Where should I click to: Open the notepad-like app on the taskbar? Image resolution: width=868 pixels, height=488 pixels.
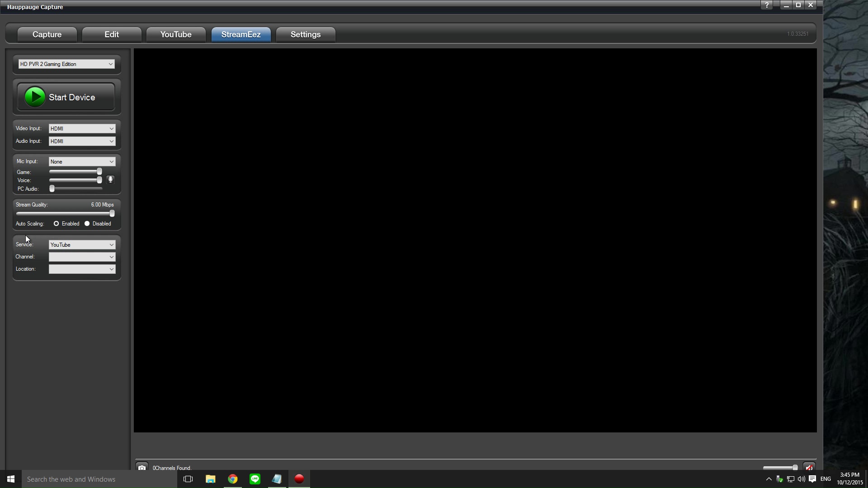(277, 479)
